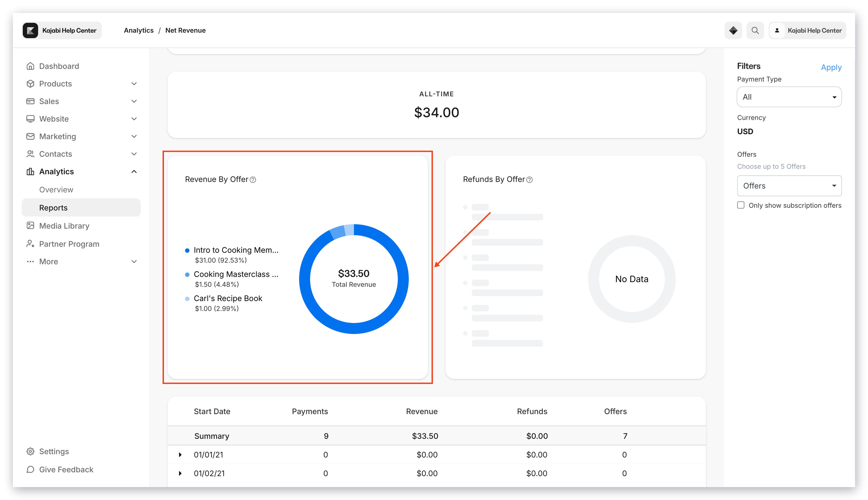868x500 pixels.
Task: Open the diamond upgrade icon in header
Action: (x=733, y=30)
